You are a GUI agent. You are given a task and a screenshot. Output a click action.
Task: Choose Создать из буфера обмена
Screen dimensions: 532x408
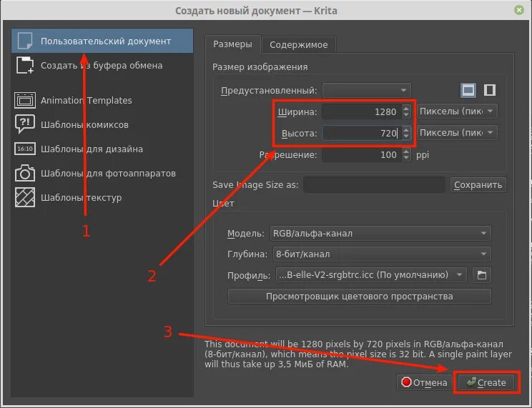click(102, 65)
